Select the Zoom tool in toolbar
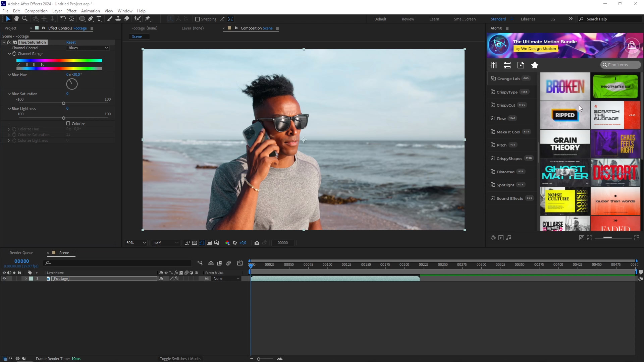Viewport: 644px width, 362px height. point(24,19)
